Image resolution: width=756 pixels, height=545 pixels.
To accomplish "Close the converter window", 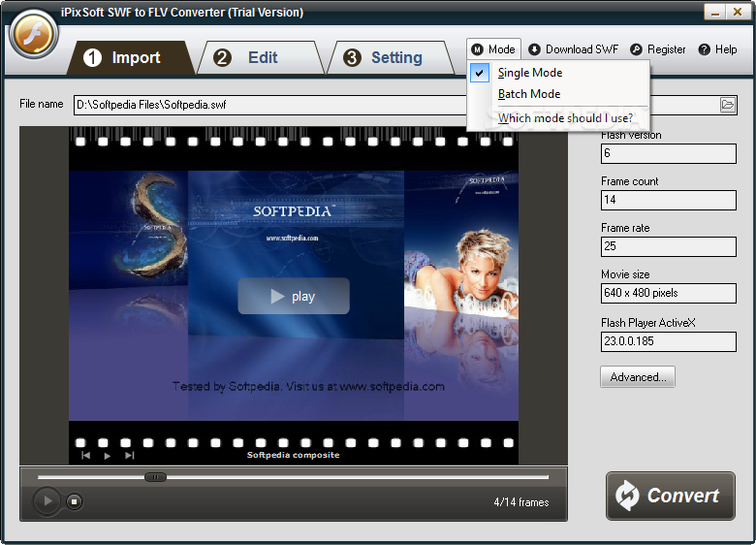I will [738, 12].
